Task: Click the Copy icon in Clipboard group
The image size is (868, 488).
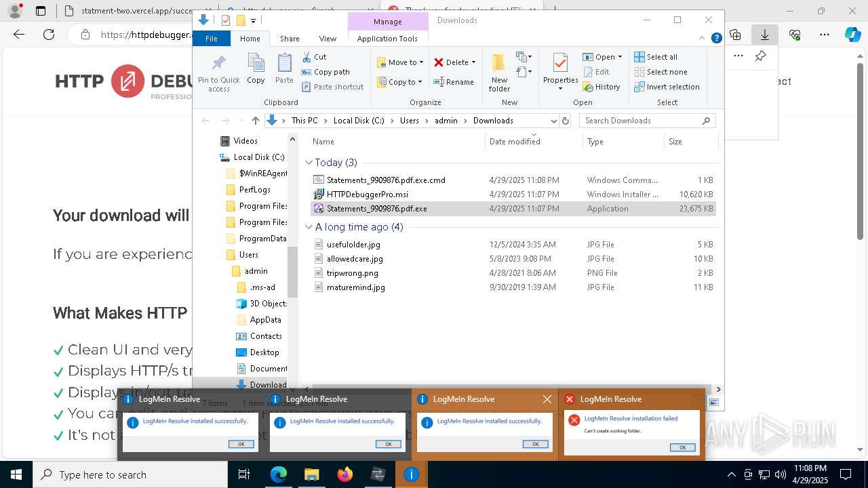Action: [256, 64]
